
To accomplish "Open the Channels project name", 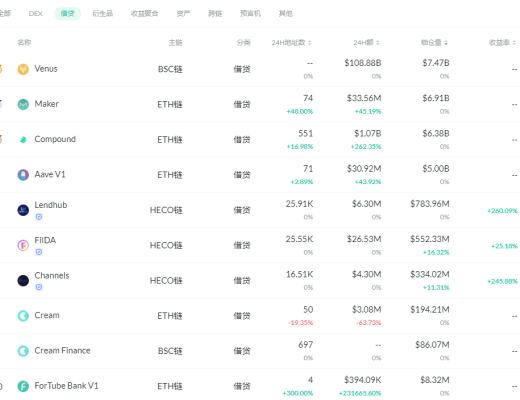I will coord(52,276).
